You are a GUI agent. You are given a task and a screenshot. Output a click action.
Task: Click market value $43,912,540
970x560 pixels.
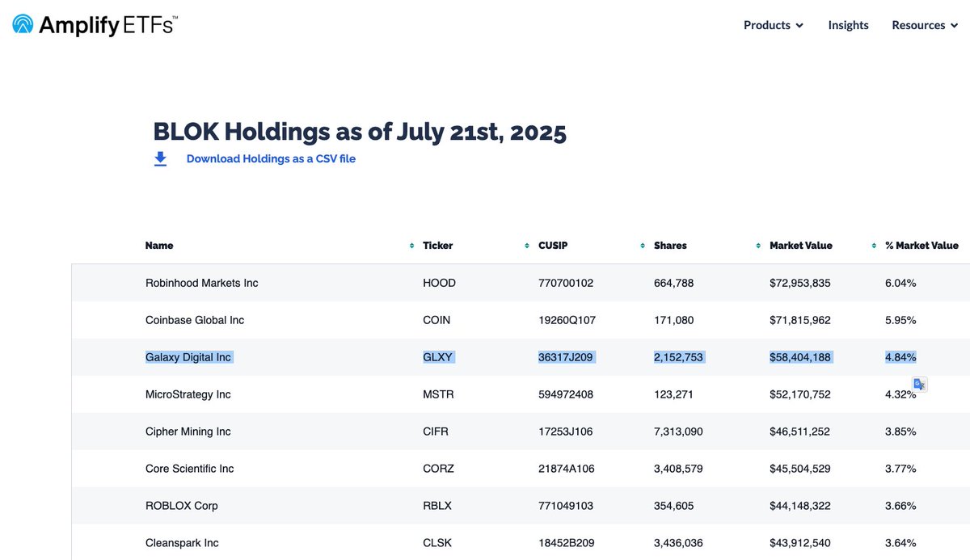pyautogui.click(x=800, y=543)
